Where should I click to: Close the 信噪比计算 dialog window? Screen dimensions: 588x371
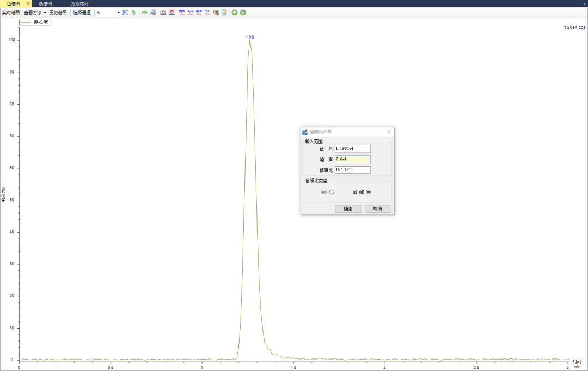click(x=389, y=132)
